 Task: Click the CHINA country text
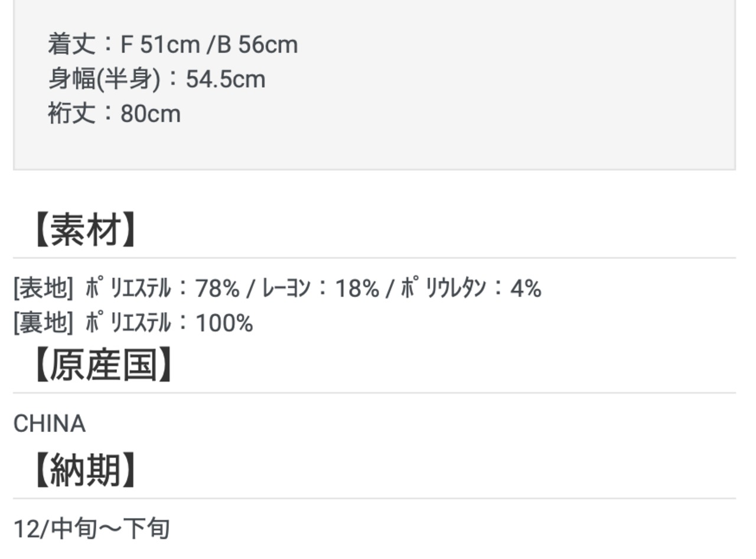[49, 424]
